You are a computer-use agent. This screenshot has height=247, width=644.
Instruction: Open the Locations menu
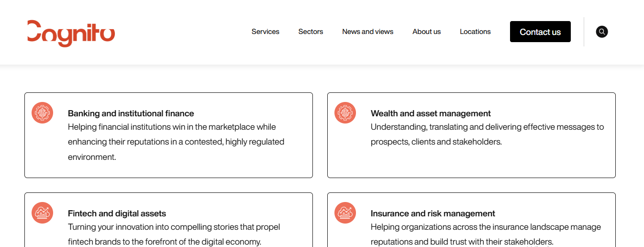(x=475, y=32)
